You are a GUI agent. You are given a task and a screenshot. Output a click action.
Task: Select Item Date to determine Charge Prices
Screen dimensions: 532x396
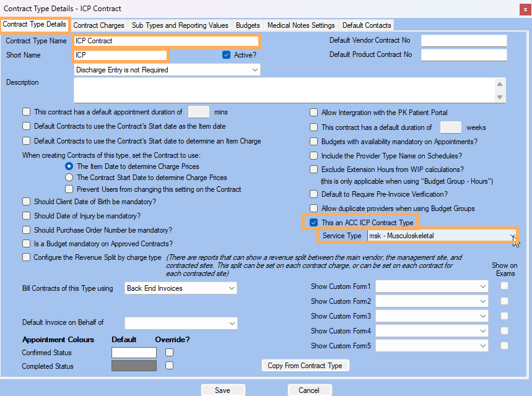pyautogui.click(x=69, y=166)
